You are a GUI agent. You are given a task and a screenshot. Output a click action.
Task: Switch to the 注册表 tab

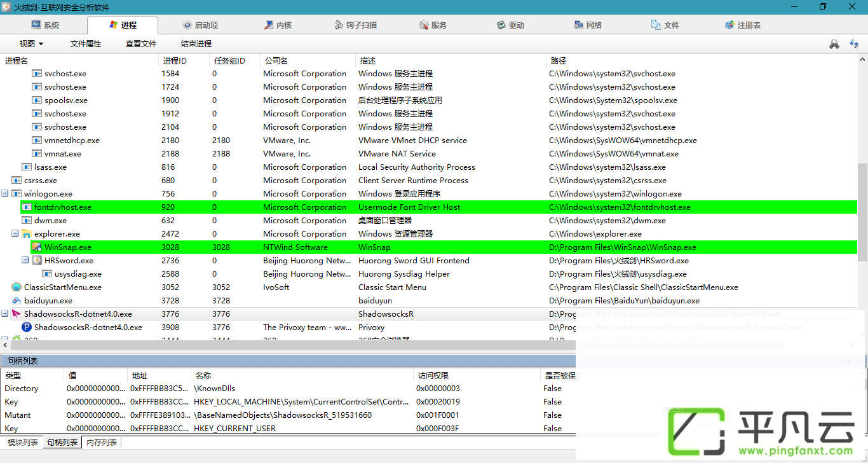tap(743, 25)
